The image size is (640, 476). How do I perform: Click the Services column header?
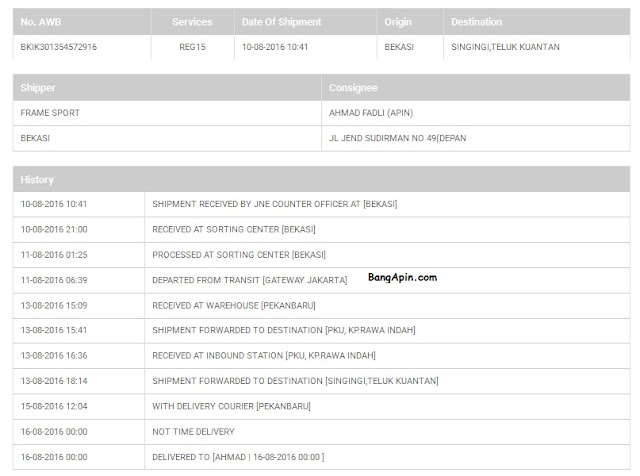pyautogui.click(x=192, y=22)
